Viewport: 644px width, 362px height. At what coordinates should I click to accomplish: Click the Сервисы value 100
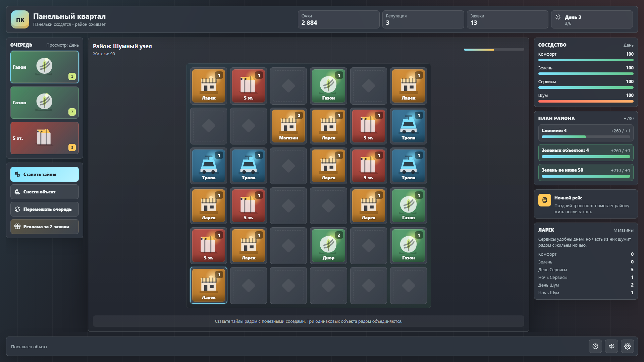point(630,81)
